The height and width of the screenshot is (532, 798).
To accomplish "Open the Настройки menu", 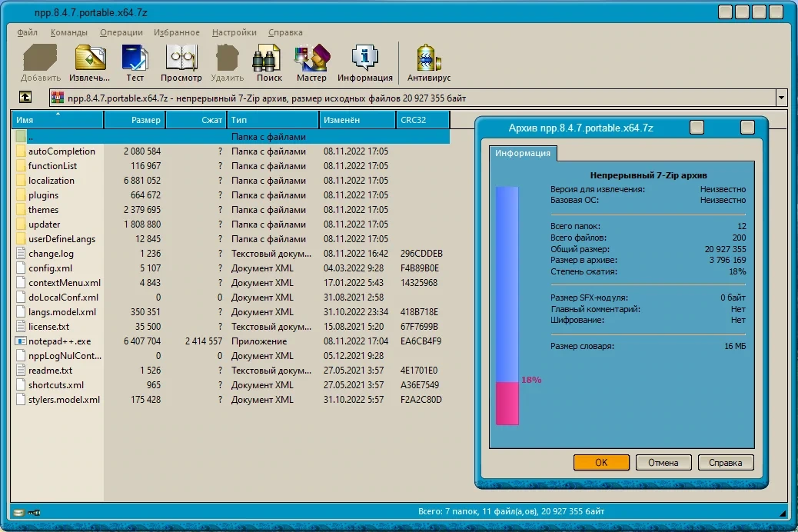I will pyautogui.click(x=234, y=32).
